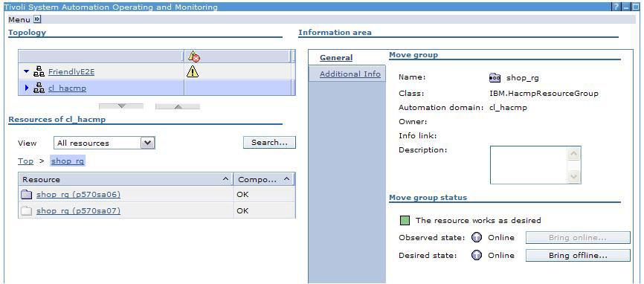Open shop_rg (p570sa06) resource link
This screenshot has width=644, height=284.
pos(78,195)
